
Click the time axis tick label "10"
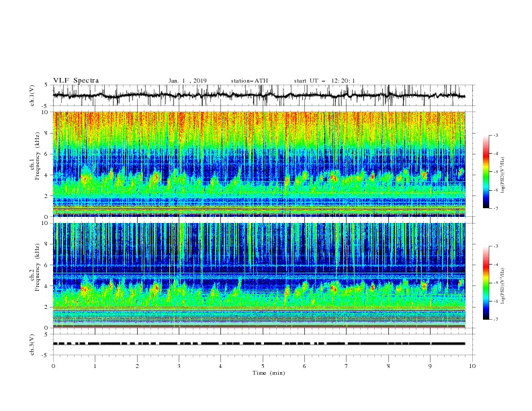coord(472,366)
